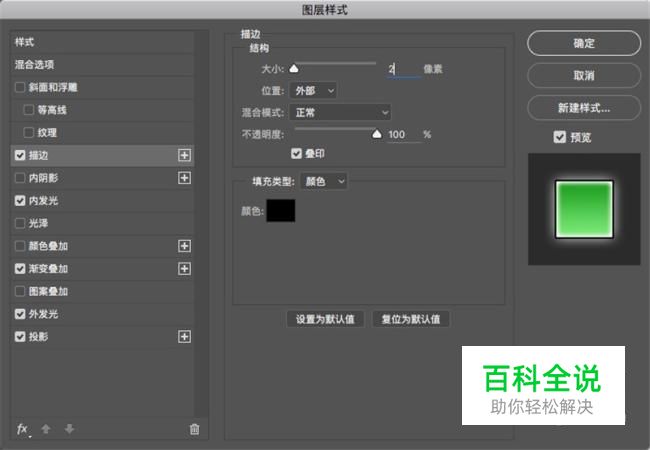Click the 取消 cancel button
Image resolution: width=650 pixels, height=450 pixels.
point(584,75)
